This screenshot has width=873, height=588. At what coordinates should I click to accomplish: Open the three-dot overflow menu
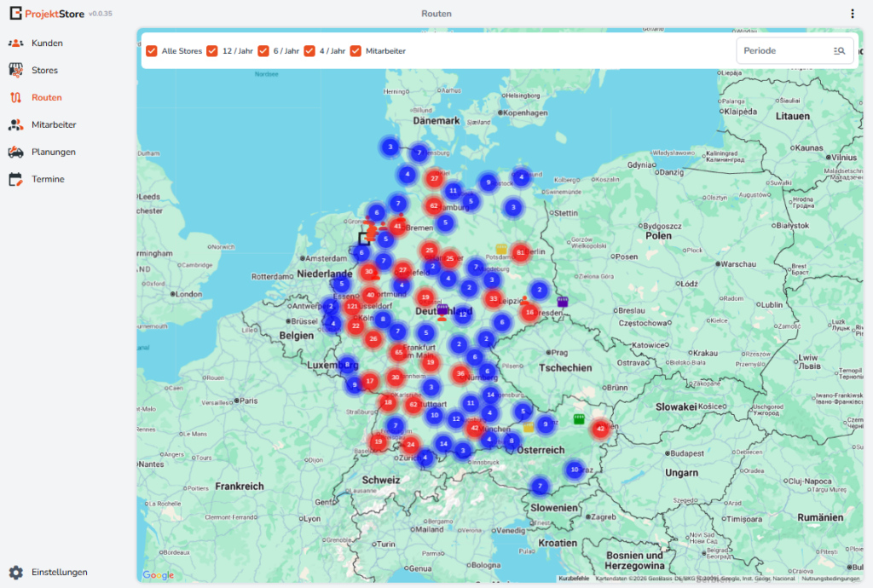point(853,14)
